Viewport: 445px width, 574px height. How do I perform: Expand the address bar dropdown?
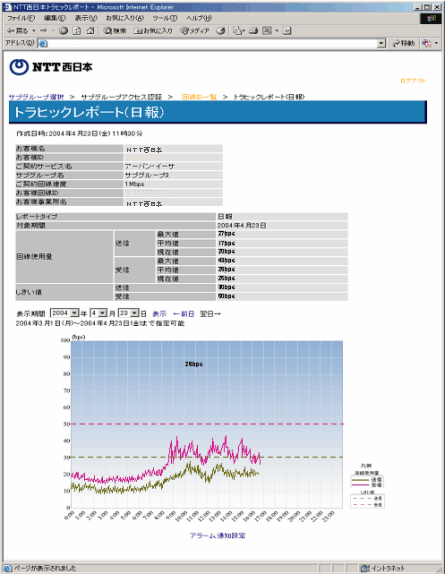tap(381, 44)
